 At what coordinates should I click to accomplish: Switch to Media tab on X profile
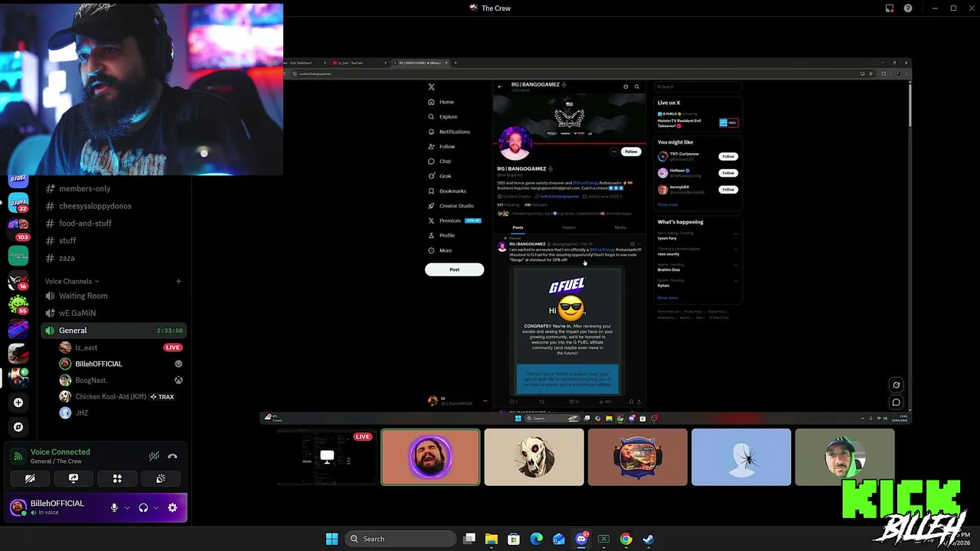coord(620,227)
